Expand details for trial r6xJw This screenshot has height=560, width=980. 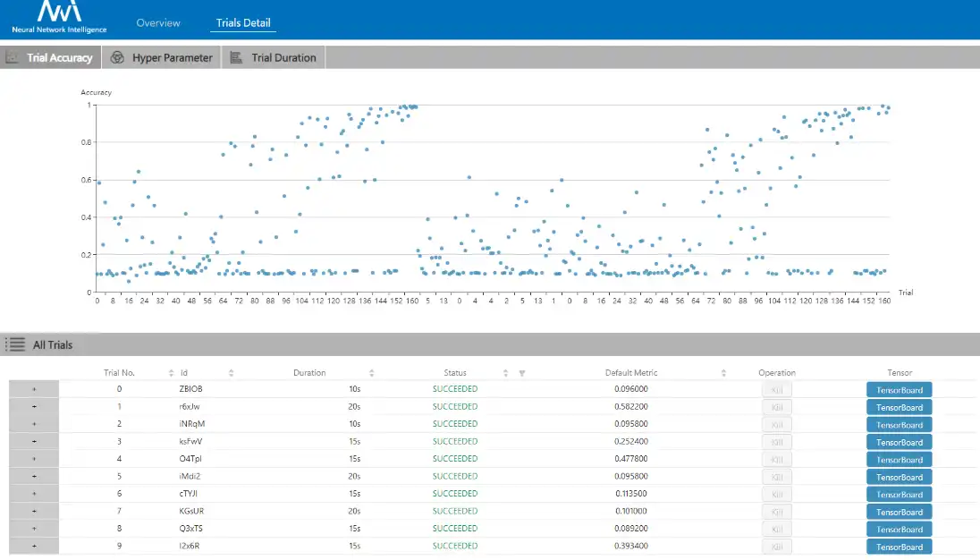point(34,407)
